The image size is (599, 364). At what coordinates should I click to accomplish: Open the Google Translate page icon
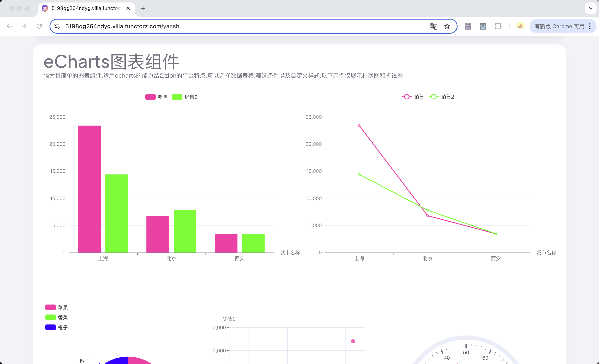[x=434, y=26]
